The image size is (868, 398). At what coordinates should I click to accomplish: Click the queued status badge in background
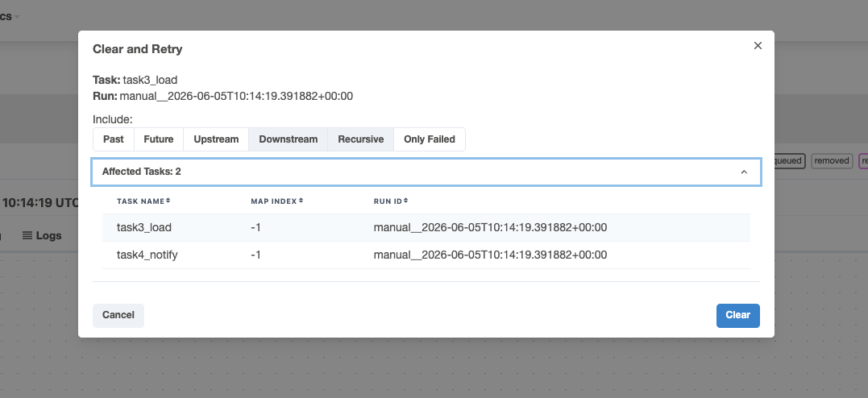pos(789,161)
